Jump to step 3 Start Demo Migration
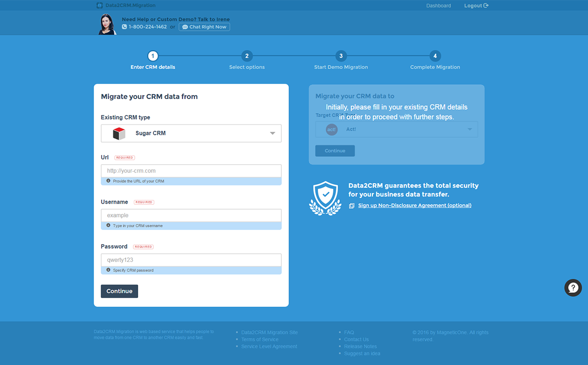Image resolution: width=588 pixels, height=365 pixels. (x=341, y=56)
